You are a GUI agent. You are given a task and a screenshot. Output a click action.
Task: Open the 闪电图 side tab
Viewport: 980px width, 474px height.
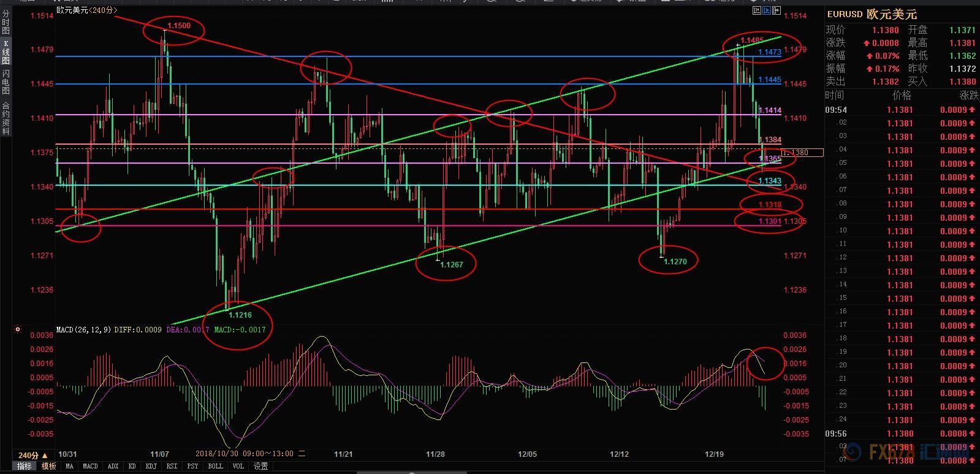[6, 82]
